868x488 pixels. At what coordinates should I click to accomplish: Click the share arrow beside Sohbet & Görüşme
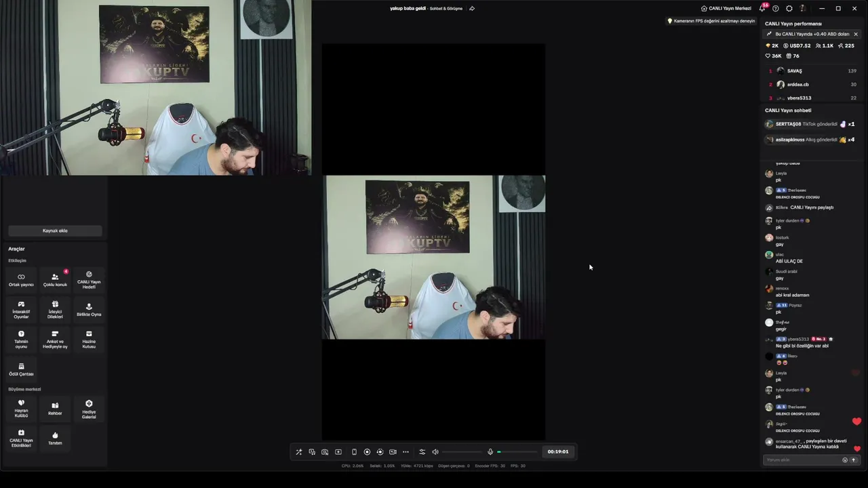472,8
